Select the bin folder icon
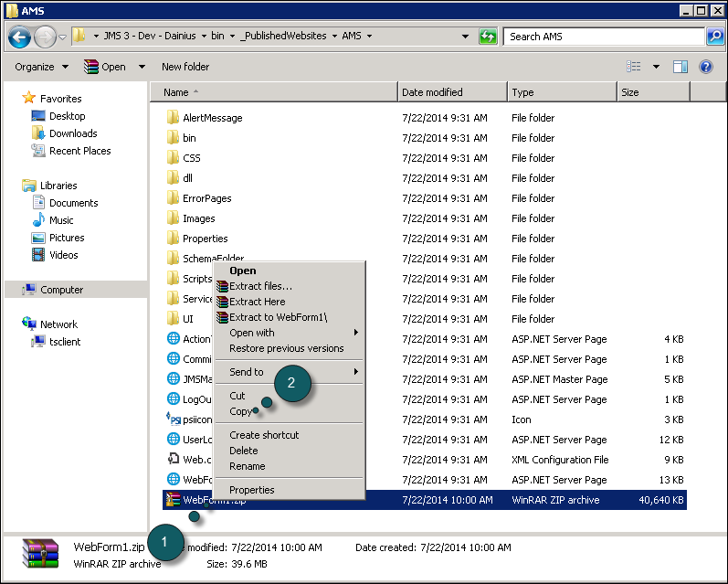Screen dimensions: 728x584 pyautogui.click(x=173, y=137)
